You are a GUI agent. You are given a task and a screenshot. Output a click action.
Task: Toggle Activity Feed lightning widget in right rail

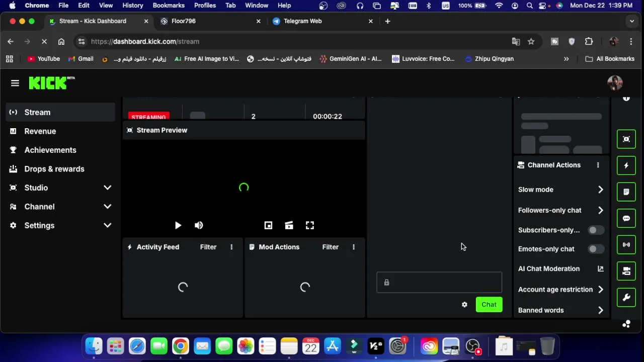click(626, 165)
